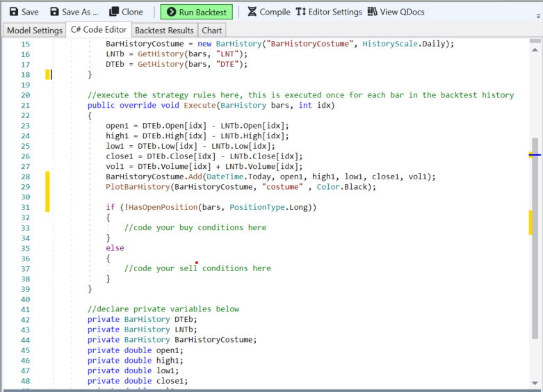Place cursor in the buy conditions comment
Screen dimensions: 543x392
(x=195, y=227)
